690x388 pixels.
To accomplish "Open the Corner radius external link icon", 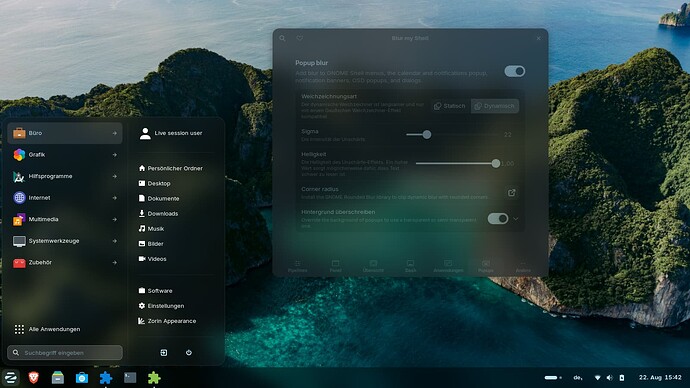I will 511,193.
